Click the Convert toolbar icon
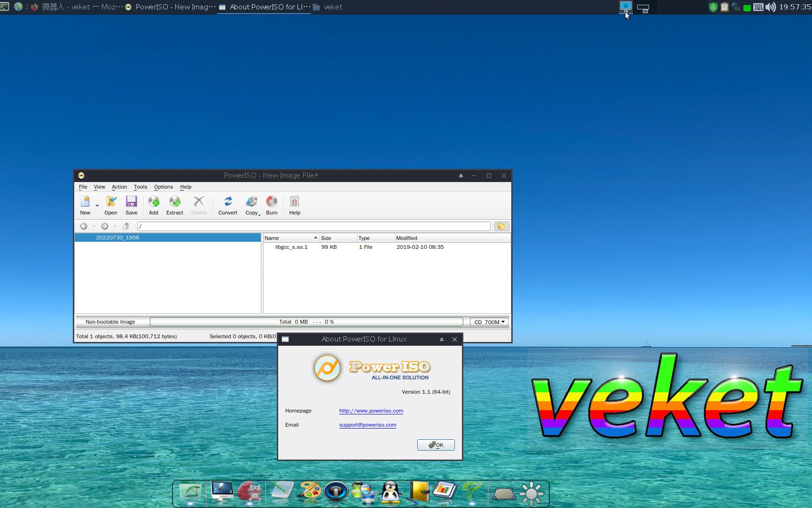812x508 pixels. coord(228,206)
